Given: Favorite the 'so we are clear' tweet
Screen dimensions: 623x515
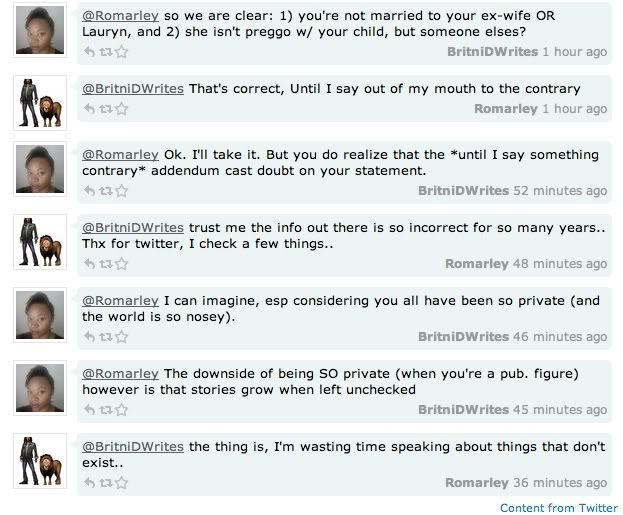Looking at the screenshot, I should coord(122,52).
